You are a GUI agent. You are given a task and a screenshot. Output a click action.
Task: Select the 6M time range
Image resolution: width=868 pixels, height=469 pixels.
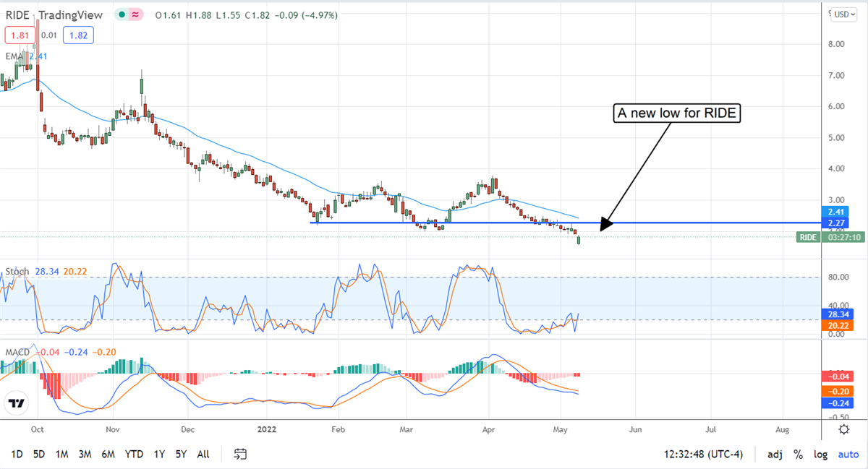tap(109, 455)
